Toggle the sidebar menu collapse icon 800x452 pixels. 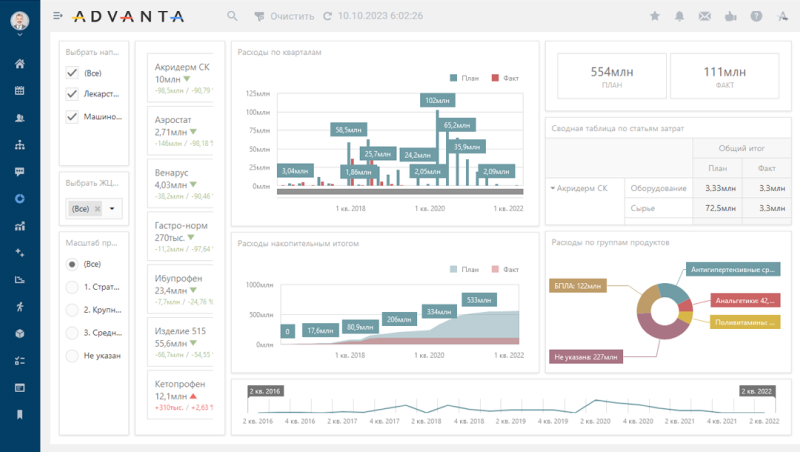(x=58, y=16)
